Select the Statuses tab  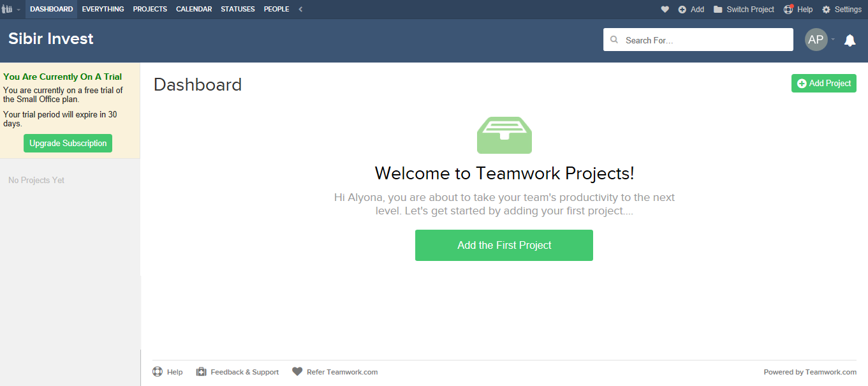238,10
